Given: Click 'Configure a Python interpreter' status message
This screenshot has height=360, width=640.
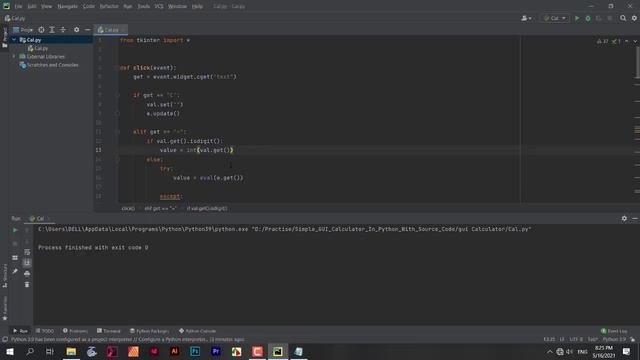Looking at the screenshot, I should 173,340.
